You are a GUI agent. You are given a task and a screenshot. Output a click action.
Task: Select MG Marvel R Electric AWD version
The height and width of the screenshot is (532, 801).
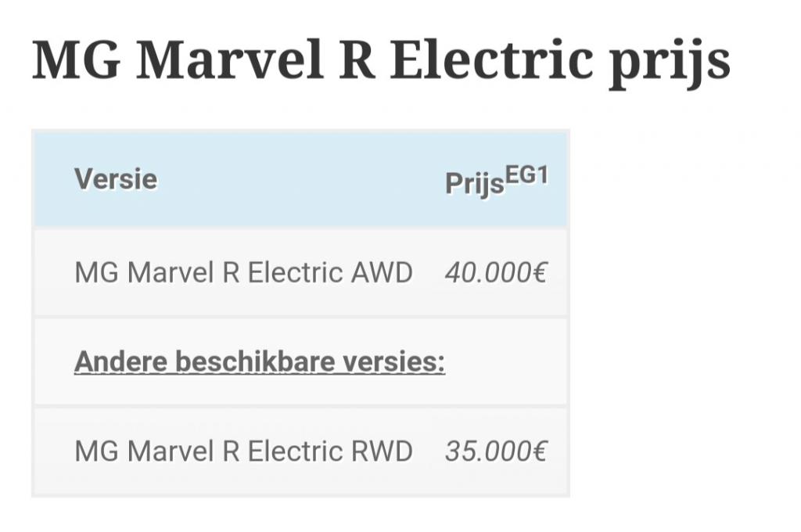click(x=243, y=272)
